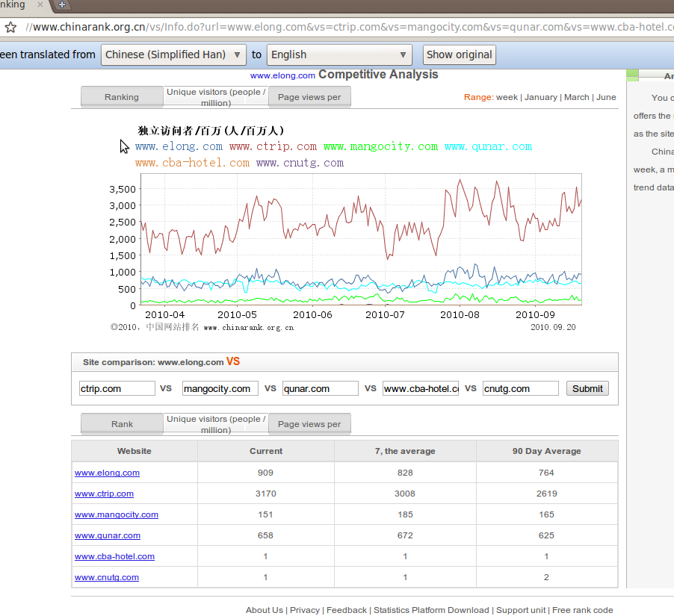
Task: Click www.ctrip.com in chart legend
Action: pos(273,146)
